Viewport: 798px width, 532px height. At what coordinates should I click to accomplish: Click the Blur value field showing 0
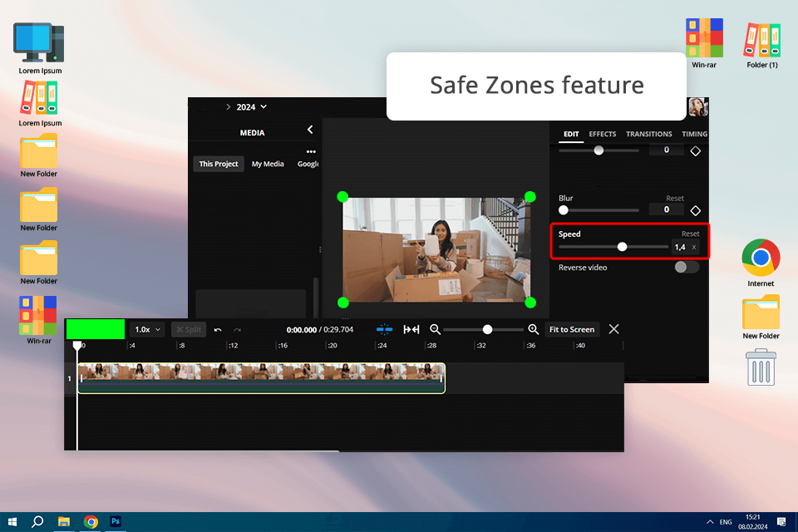coord(666,209)
